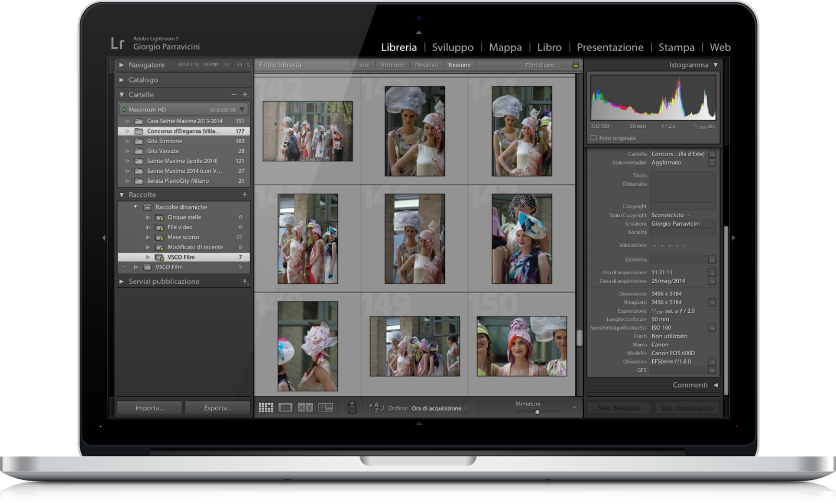Click go-to-folder button beside Cartella field
The width and height of the screenshot is (836, 504).
click(x=712, y=154)
